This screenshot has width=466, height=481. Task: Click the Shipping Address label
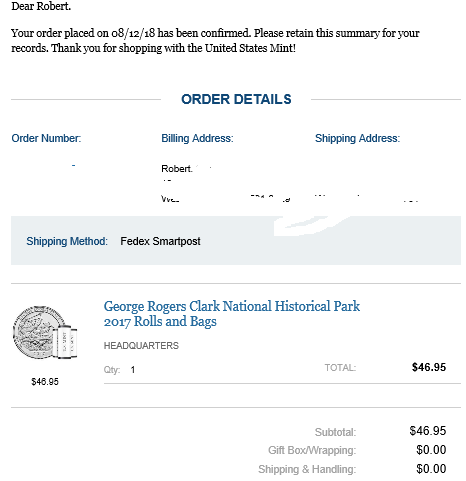click(x=357, y=138)
